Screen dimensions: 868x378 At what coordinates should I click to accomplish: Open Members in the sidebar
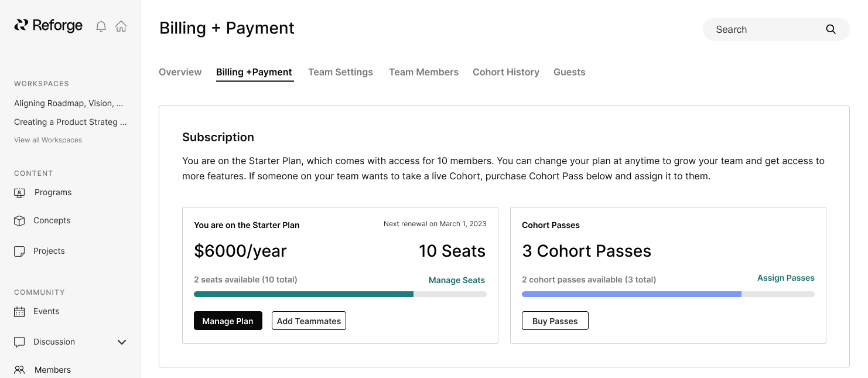(53, 370)
